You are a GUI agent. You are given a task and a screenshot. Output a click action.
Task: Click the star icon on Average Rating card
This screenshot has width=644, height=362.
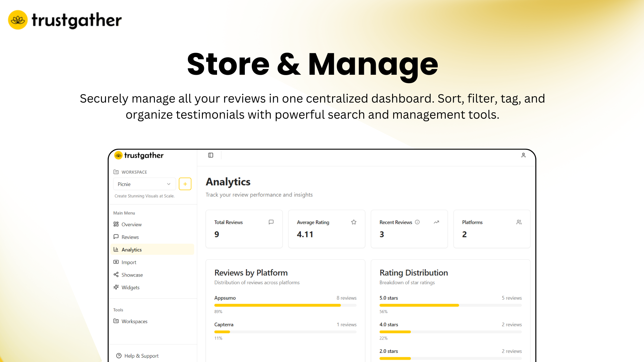(354, 222)
